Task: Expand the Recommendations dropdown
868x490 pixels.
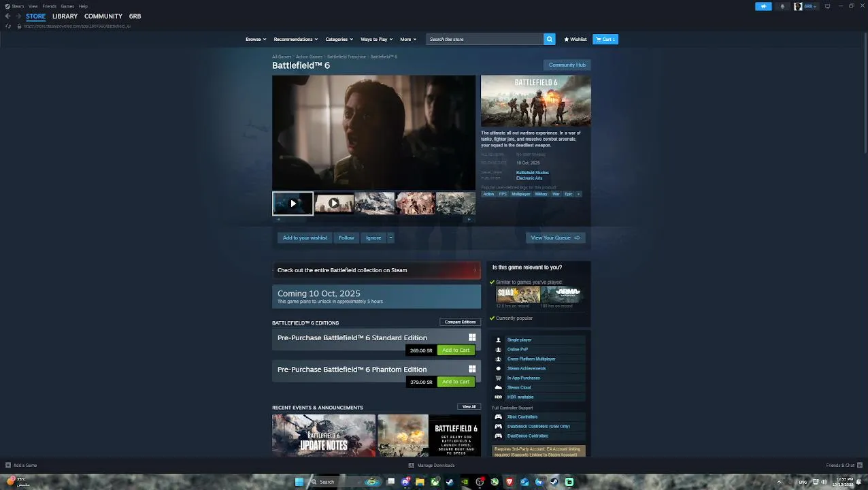Action: point(295,39)
